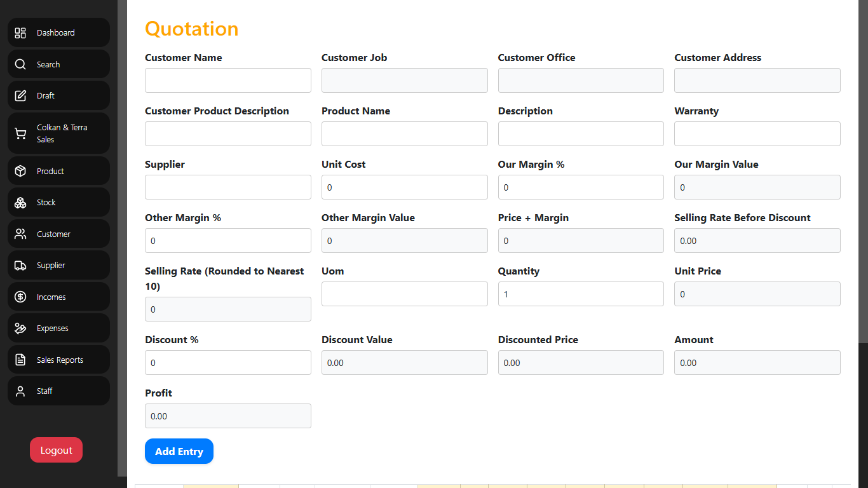Click the Add Entry button

(179, 451)
